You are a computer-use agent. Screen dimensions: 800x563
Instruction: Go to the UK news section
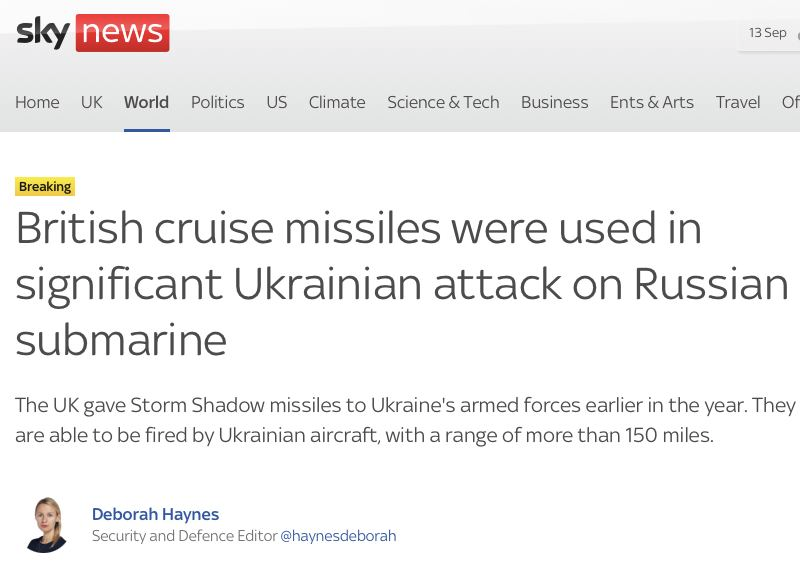[x=92, y=102]
